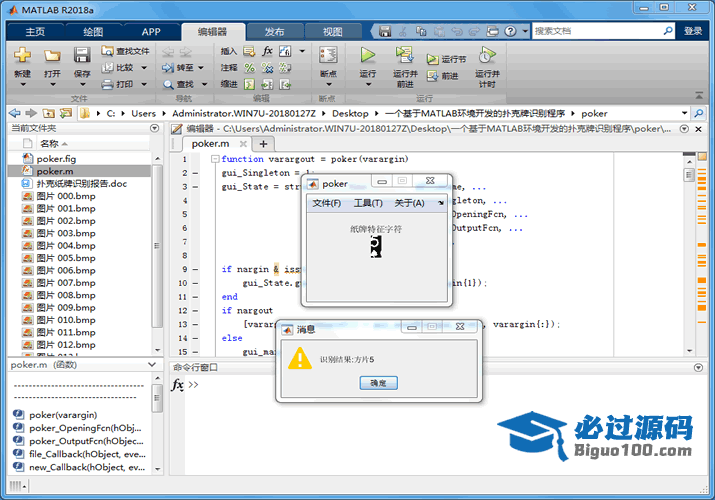Click the Breakpoints (断点) icon

328,55
